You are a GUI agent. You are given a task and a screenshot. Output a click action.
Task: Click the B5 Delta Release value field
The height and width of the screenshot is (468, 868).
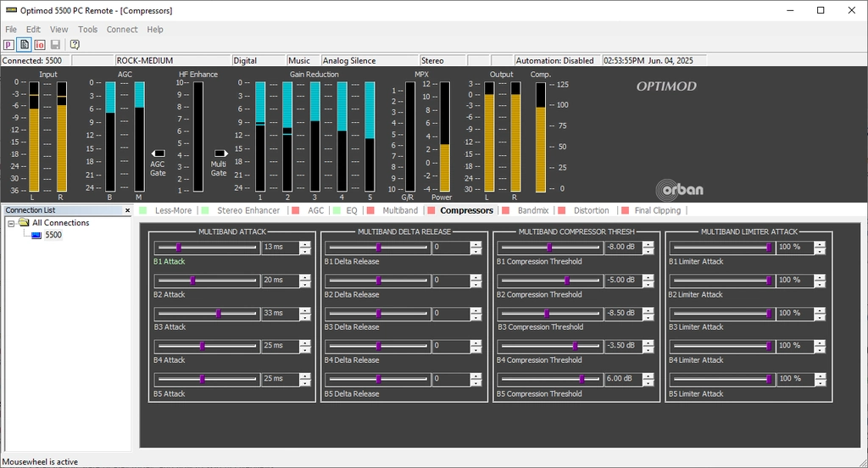[x=451, y=379]
